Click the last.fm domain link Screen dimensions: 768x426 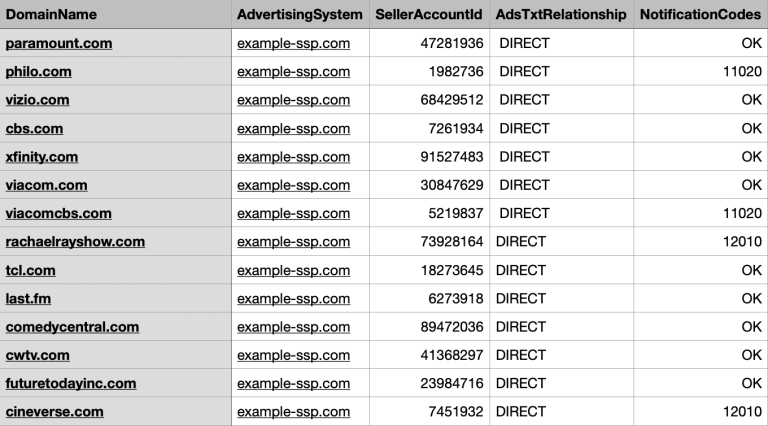(x=33, y=298)
